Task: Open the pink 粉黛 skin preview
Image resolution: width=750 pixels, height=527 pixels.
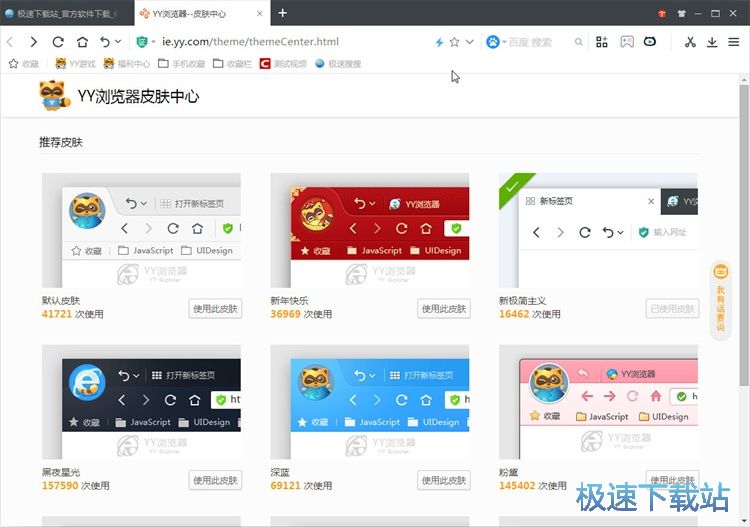Action: (598, 402)
